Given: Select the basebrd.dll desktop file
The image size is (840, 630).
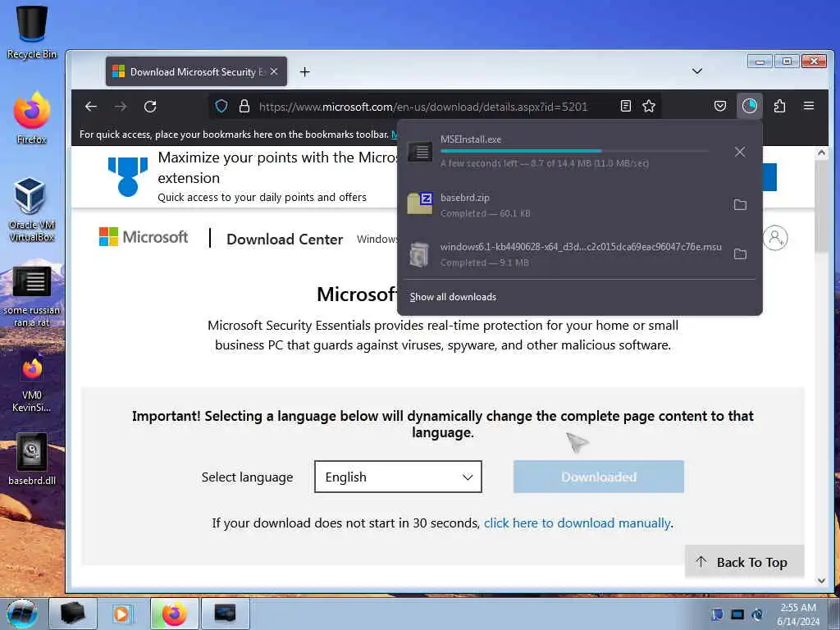Looking at the screenshot, I should [32, 459].
